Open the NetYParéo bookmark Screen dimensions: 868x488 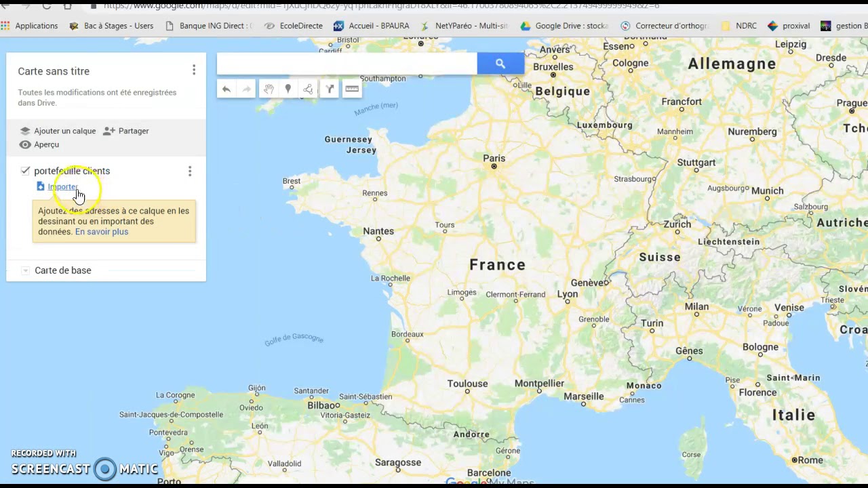point(464,26)
